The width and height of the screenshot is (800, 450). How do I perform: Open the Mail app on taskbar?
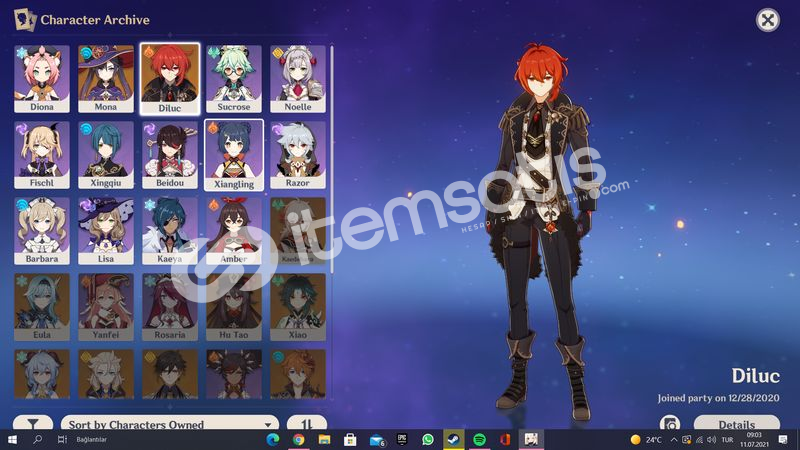[377, 440]
